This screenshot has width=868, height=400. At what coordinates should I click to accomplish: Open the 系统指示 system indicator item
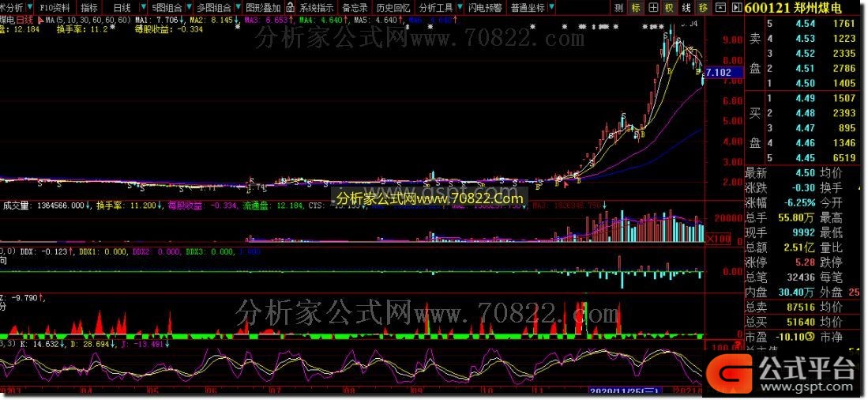[316, 7]
